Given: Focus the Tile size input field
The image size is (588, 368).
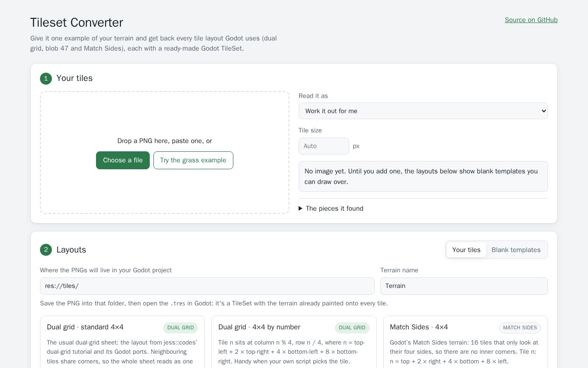Looking at the screenshot, I should (x=324, y=146).
